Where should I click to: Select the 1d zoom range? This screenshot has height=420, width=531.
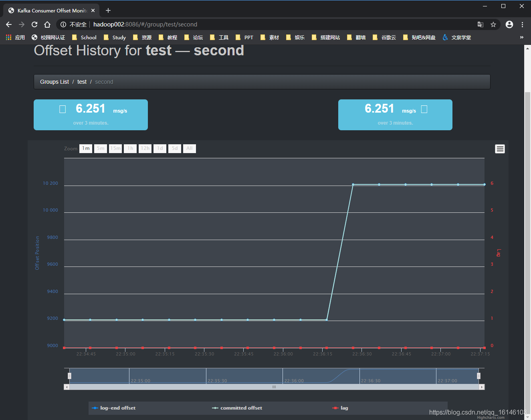coord(160,149)
